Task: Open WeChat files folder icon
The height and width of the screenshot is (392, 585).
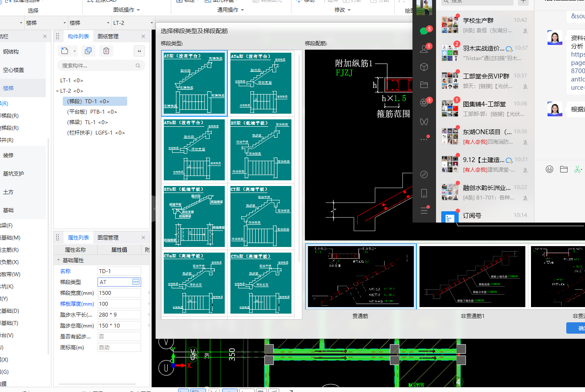Action: click(424, 84)
